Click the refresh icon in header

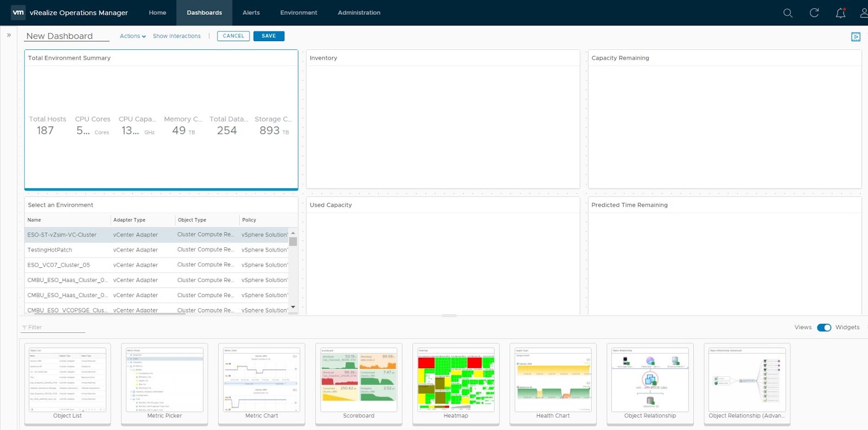coord(814,13)
